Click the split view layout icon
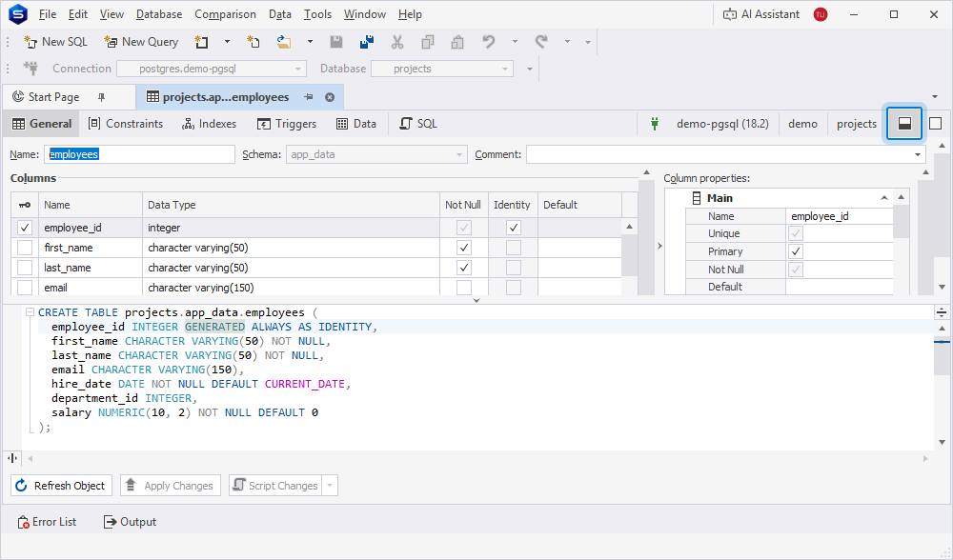This screenshot has width=953, height=560. click(904, 124)
